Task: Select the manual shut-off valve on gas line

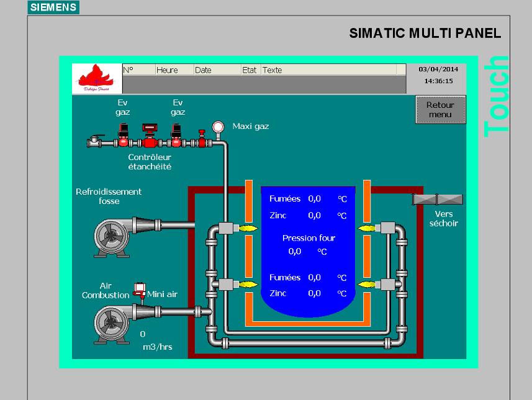Action: pyautogui.click(x=94, y=141)
